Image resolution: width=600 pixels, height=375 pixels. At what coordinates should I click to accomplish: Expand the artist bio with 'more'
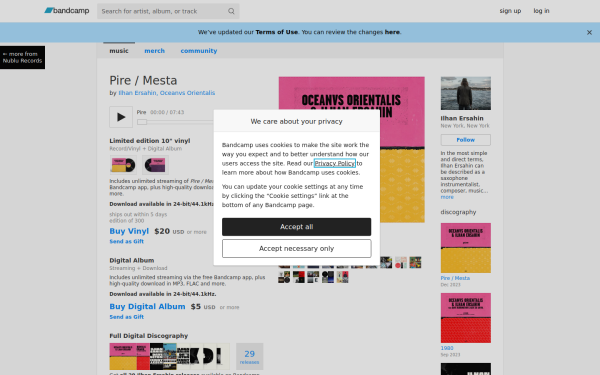pos(447,197)
